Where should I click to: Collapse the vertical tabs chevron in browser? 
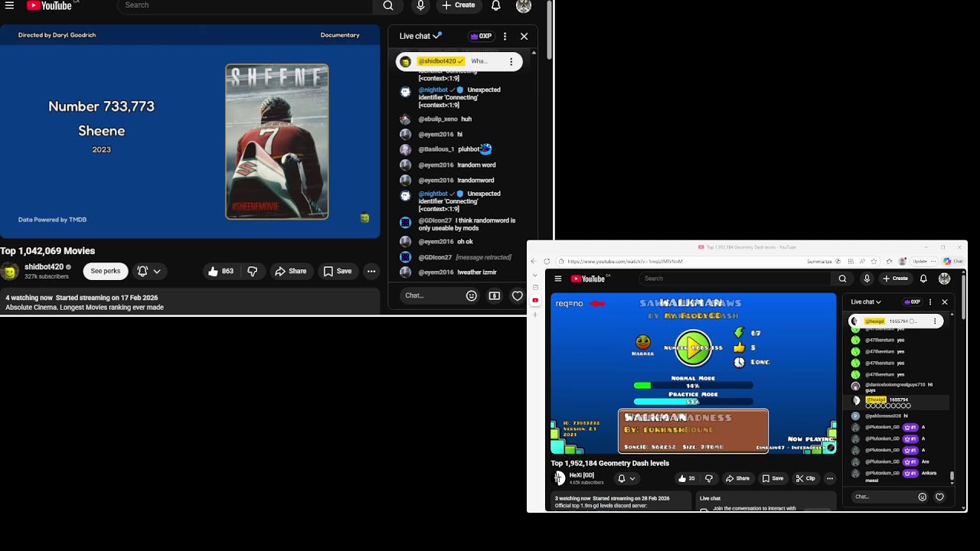(x=535, y=275)
